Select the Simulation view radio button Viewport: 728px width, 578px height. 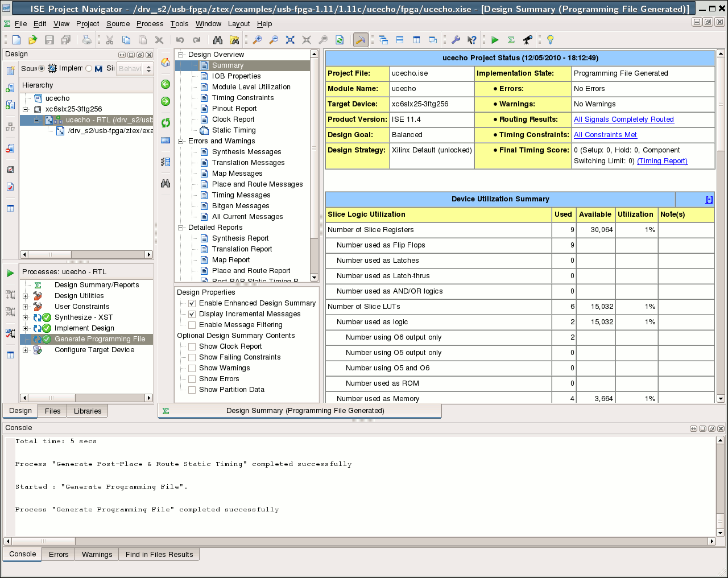(x=89, y=68)
